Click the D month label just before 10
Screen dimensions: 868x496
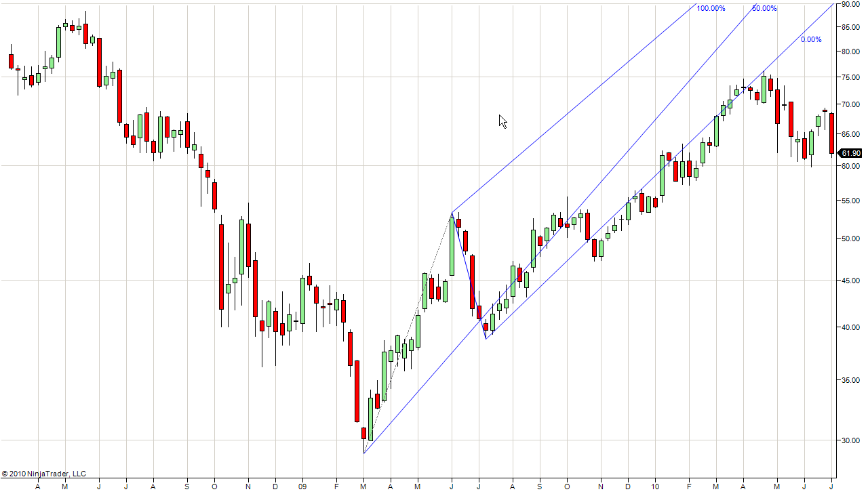click(627, 486)
